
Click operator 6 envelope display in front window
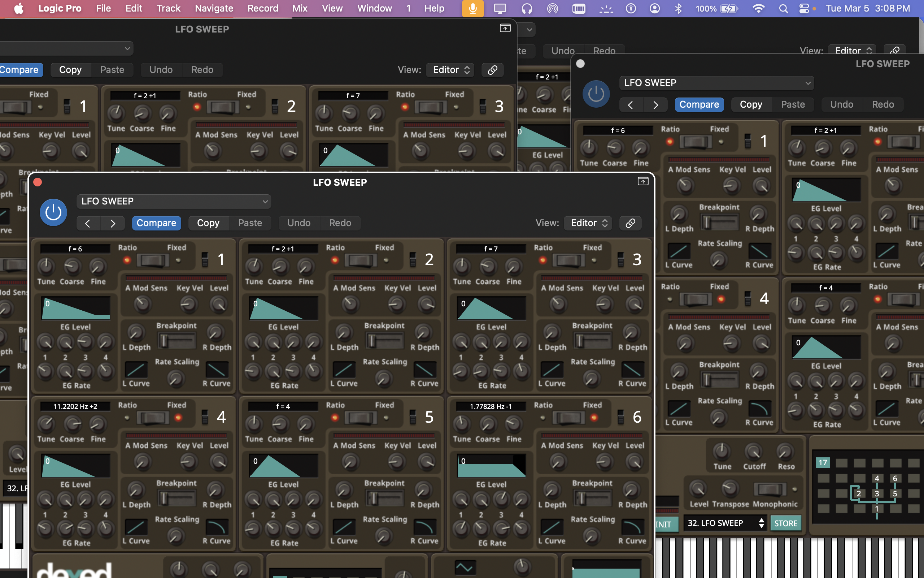(x=491, y=466)
